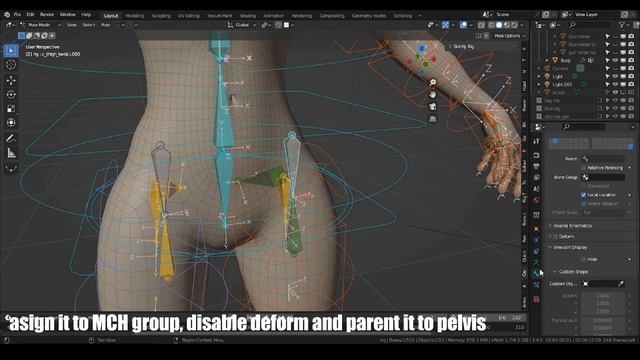Open the viewport View menu
640x360 pixels.
coord(72,25)
